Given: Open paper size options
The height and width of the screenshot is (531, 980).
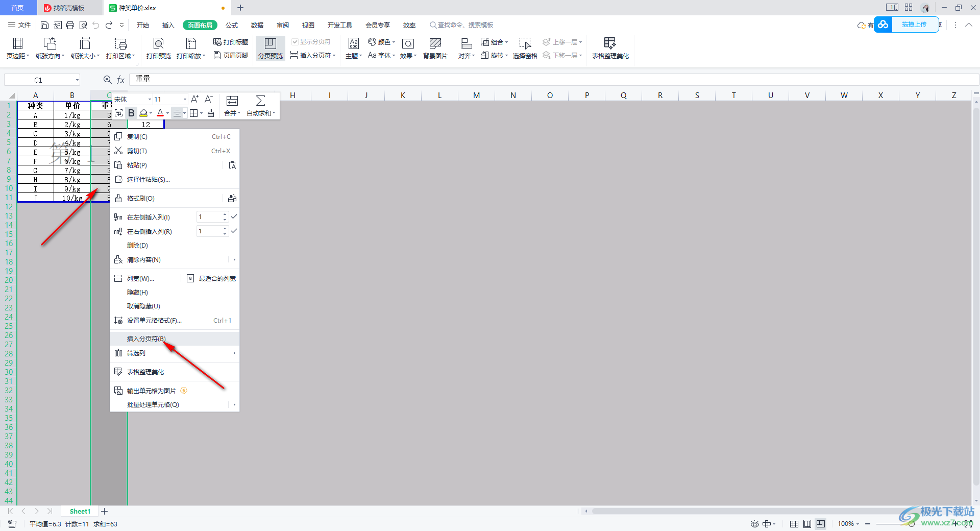Looking at the screenshot, I should (x=85, y=49).
